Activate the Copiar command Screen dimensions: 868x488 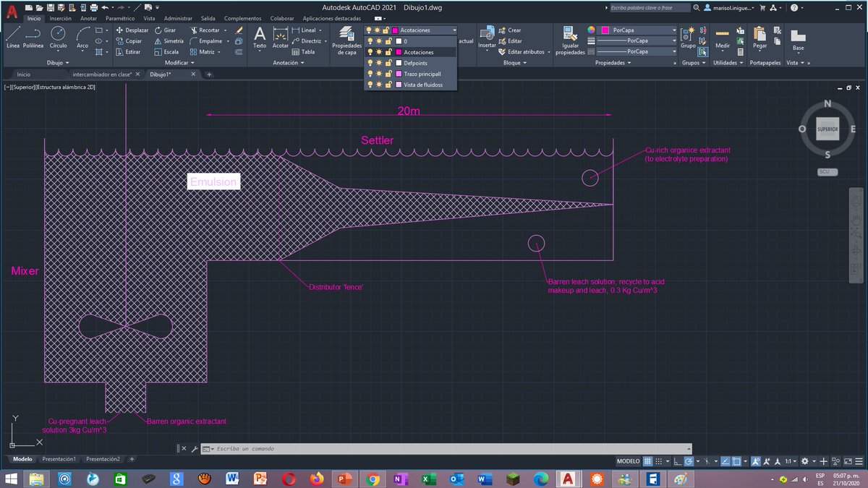coord(129,41)
